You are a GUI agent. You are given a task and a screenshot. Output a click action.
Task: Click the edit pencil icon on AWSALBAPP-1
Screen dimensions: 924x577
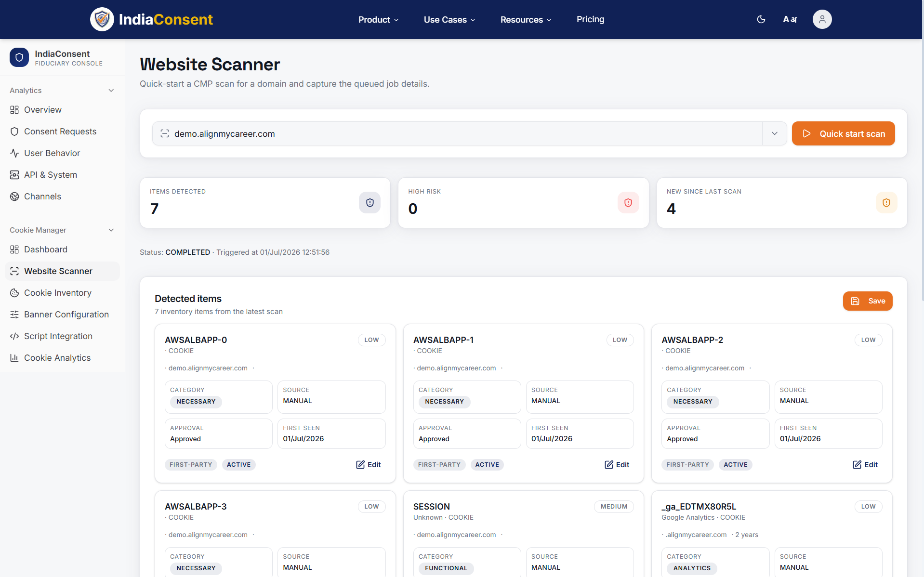609,465
